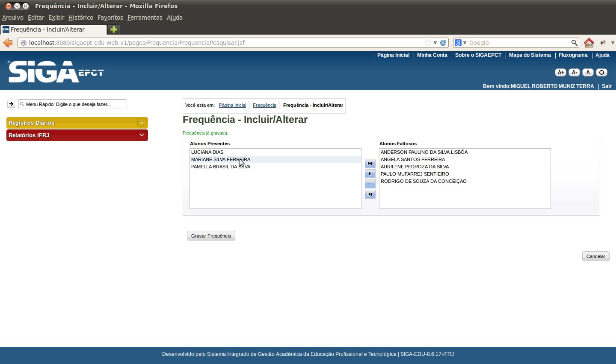The image size is (616, 364).
Task: Click the move-all-to-Faltosos double arrow button
Action: [x=370, y=164]
